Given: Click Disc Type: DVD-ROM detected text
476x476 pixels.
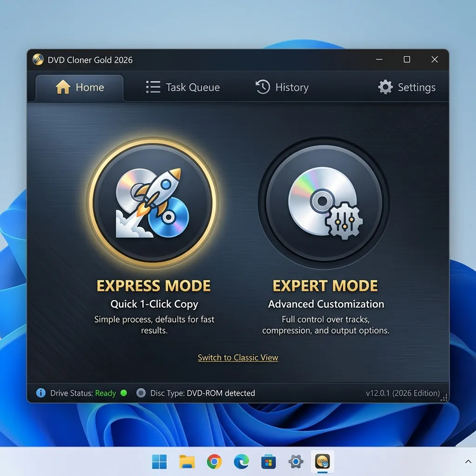Looking at the screenshot, I should tap(203, 393).
